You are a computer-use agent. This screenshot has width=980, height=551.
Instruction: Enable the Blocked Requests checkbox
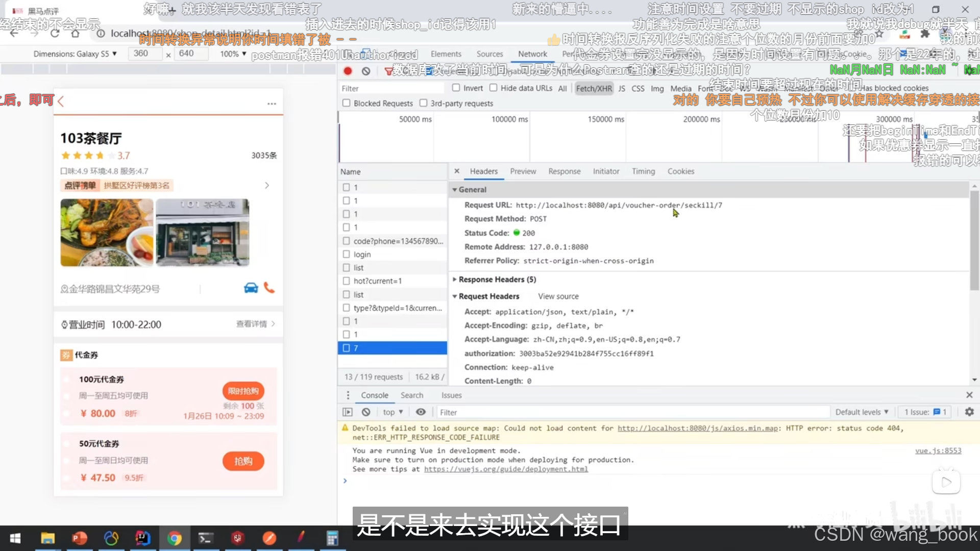[x=346, y=103]
